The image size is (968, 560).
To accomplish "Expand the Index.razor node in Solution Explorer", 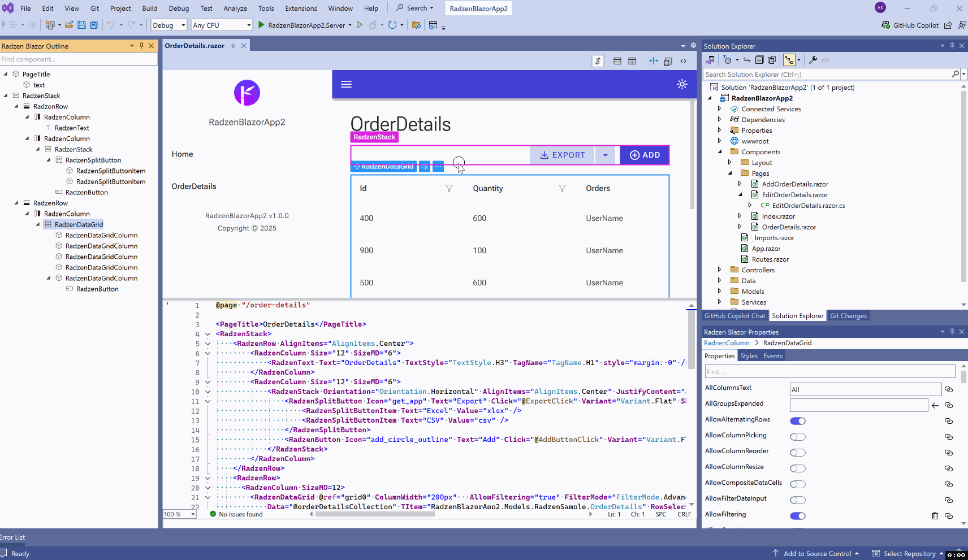I will point(740,216).
